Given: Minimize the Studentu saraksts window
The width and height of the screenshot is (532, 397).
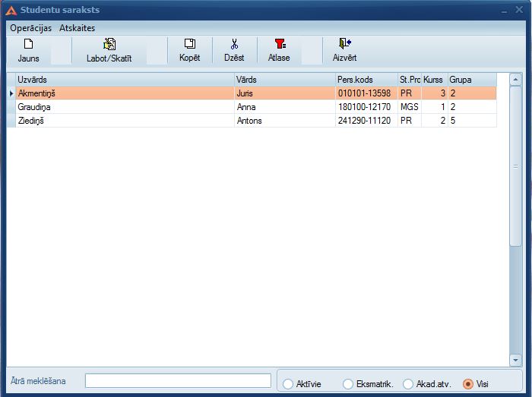Looking at the screenshot, I should coord(504,11).
